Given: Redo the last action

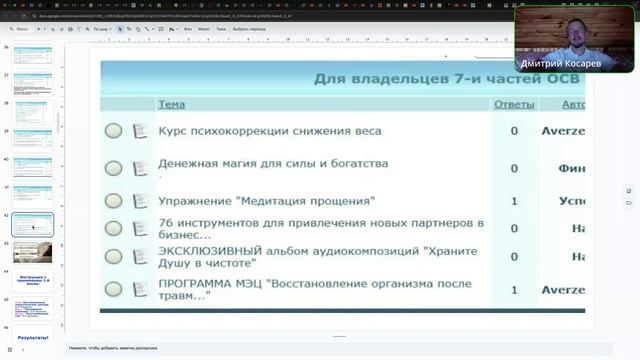Looking at the screenshot, I should [62, 29].
